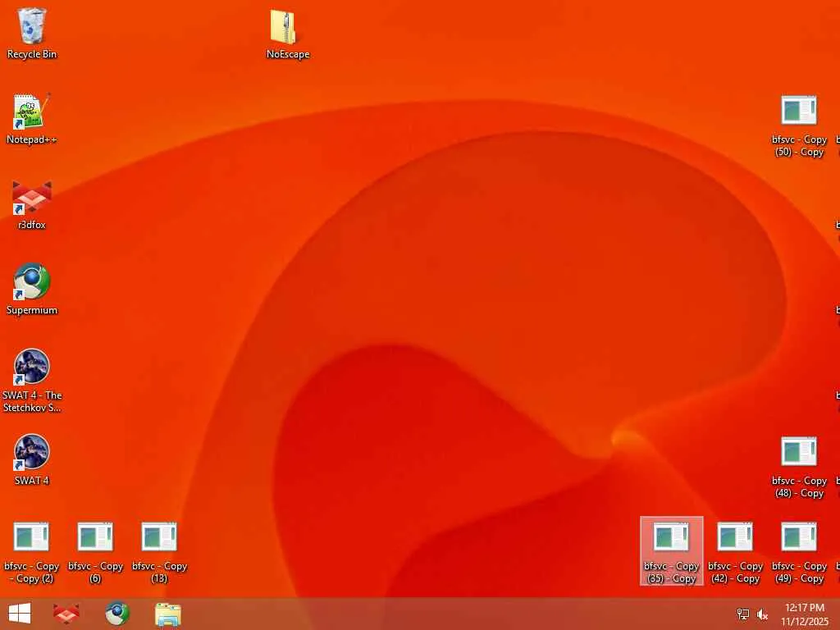Open the network tray icon
Screen dimensions: 840x630
coord(743,614)
